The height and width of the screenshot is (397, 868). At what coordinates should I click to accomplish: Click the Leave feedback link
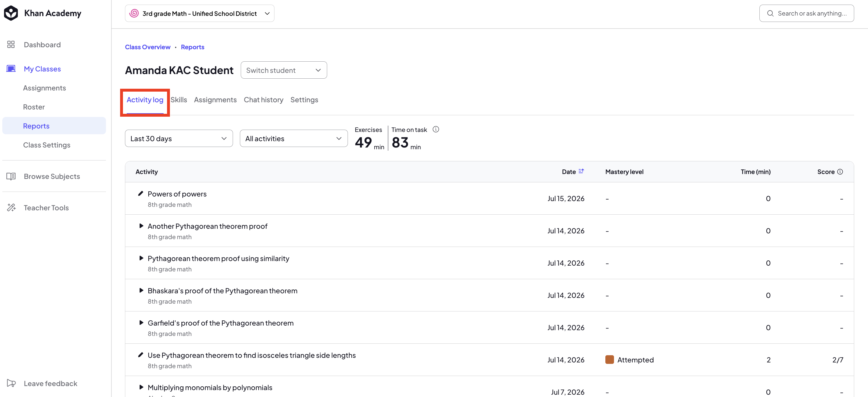[x=51, y=383]
